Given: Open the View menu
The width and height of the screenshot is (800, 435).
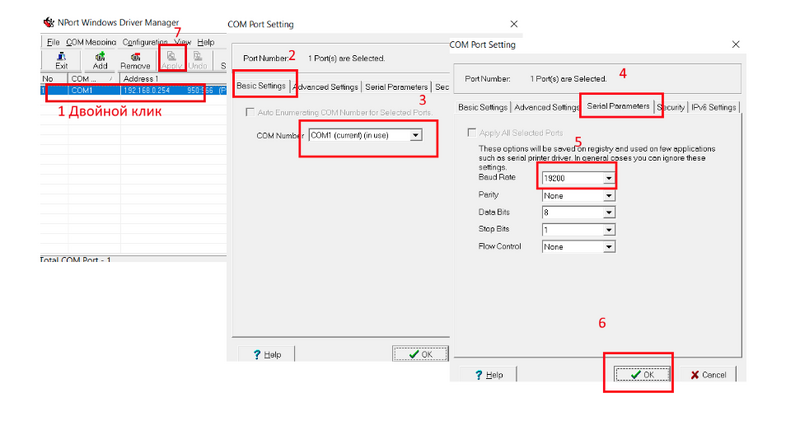Looking at the screenshot, I should [x=182, y=42].
